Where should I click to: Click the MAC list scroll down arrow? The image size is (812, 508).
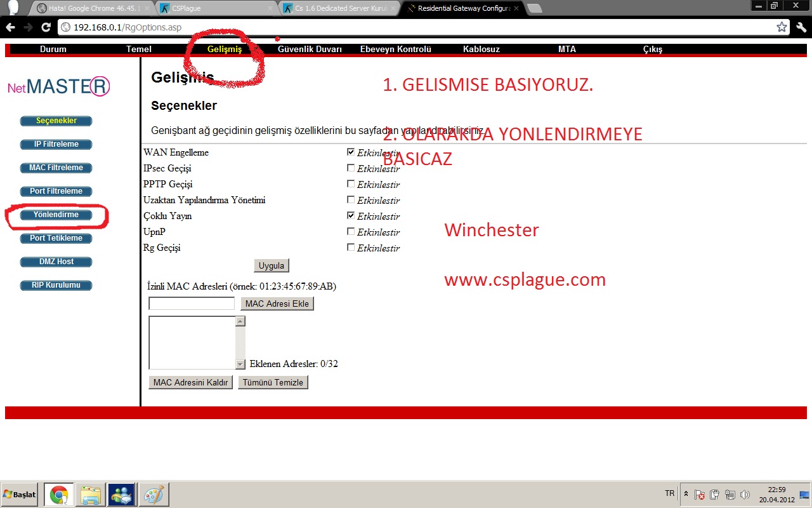click(x=240, y=364)
